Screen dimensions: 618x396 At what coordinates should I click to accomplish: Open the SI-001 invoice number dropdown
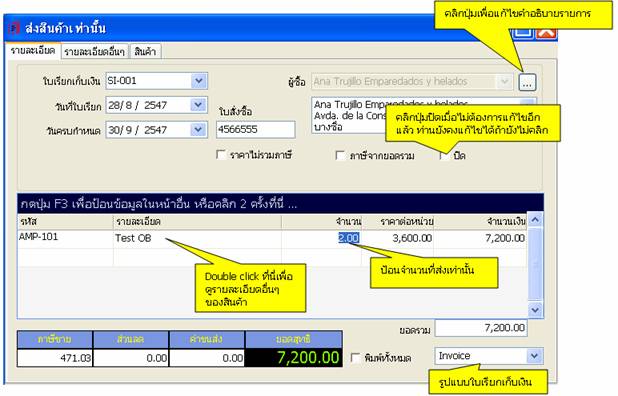(199, 81)
